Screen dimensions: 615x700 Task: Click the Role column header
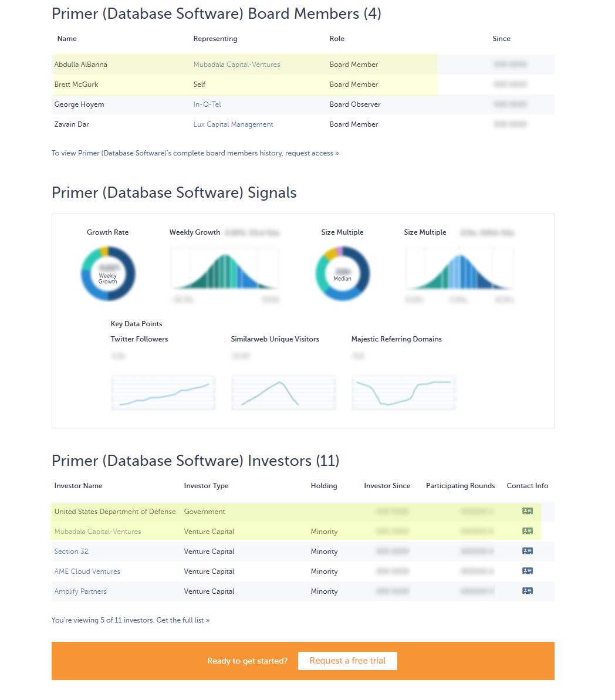[337, 39]
